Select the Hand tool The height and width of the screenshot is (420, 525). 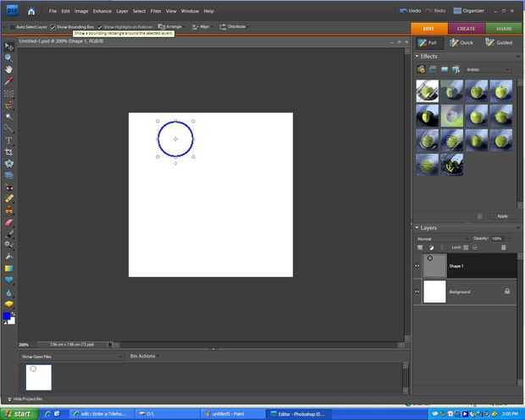(x=9, y=69)
